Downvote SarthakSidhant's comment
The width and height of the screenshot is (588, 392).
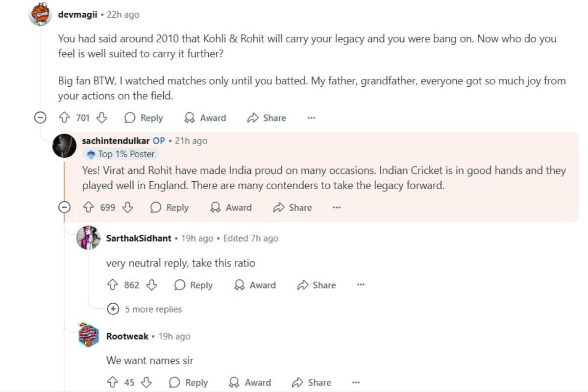(x=152, y=285)
